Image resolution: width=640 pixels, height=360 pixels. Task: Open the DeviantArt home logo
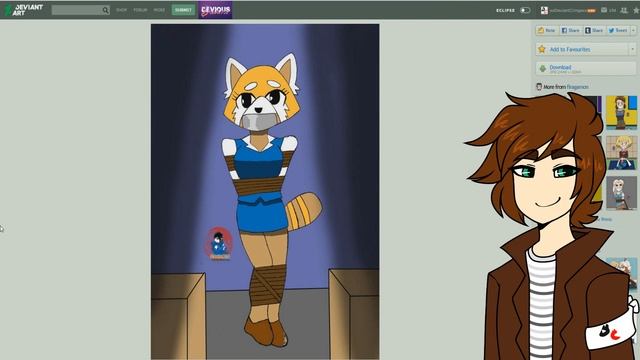click(24, 10)
